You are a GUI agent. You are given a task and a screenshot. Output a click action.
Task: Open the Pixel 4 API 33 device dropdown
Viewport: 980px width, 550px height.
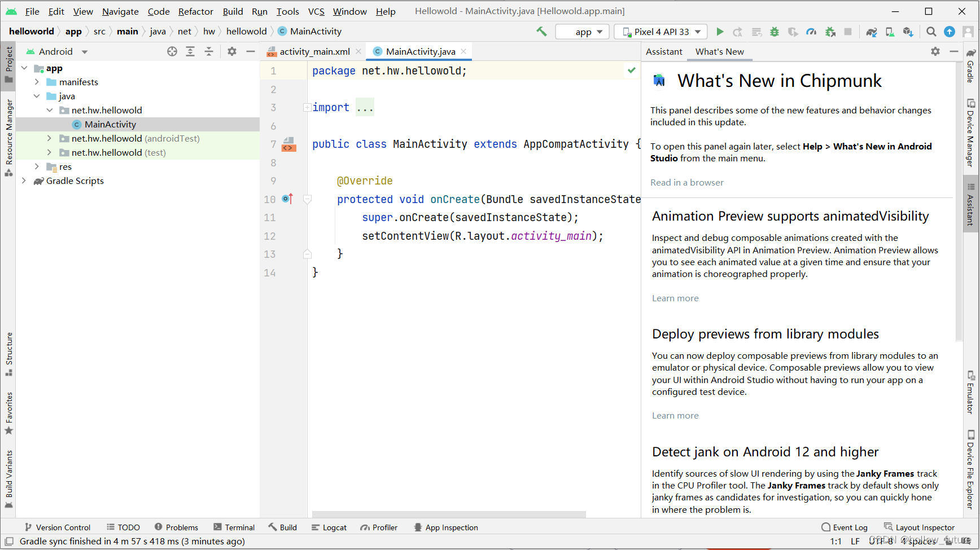[660, 32]
